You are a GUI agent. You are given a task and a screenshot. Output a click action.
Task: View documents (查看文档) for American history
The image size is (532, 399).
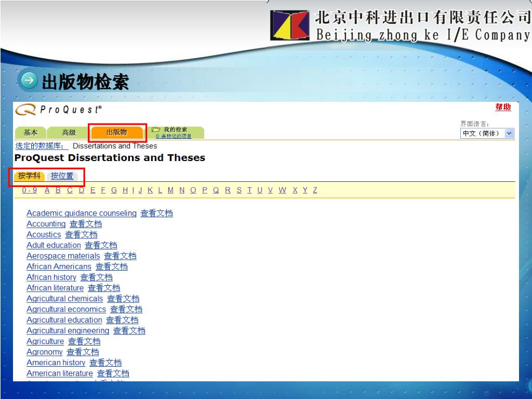pos(105,363)
